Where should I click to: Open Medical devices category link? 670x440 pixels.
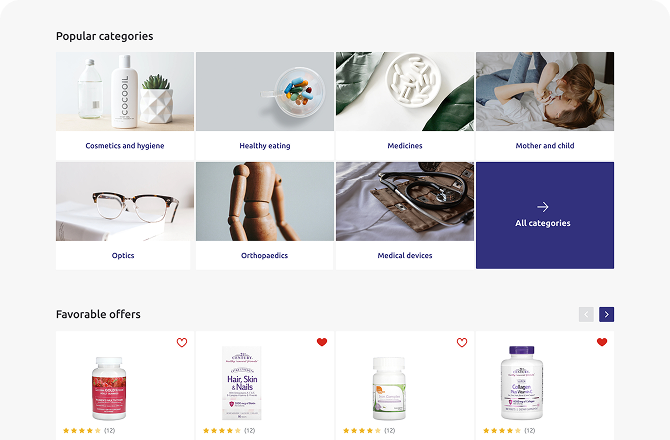tap(405, 255)
